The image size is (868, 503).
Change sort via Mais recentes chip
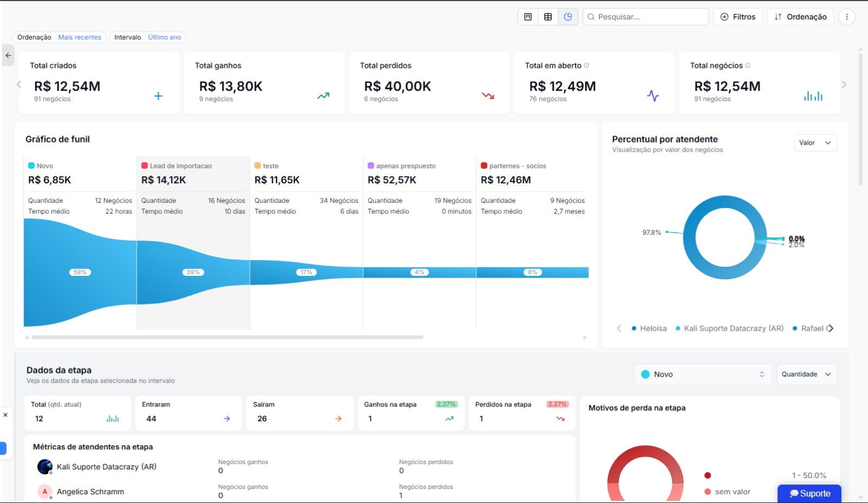(x=80, y=37)
